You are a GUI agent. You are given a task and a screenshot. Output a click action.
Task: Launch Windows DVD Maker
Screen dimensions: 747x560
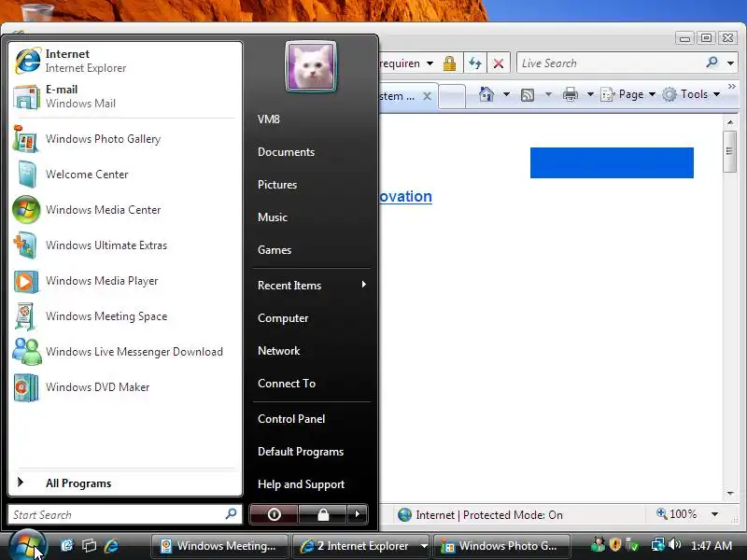125,387
